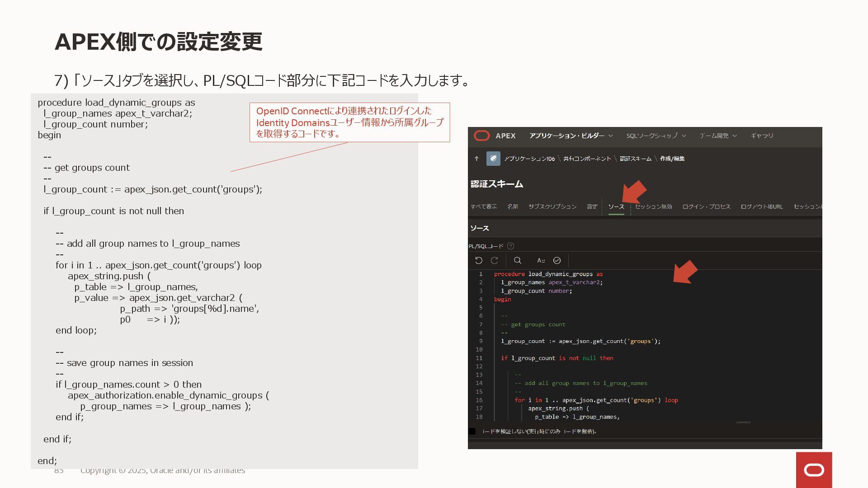Toggle the code validation checkbox below editor
This screenshot has height=488, width=868.
coord(472,431)
